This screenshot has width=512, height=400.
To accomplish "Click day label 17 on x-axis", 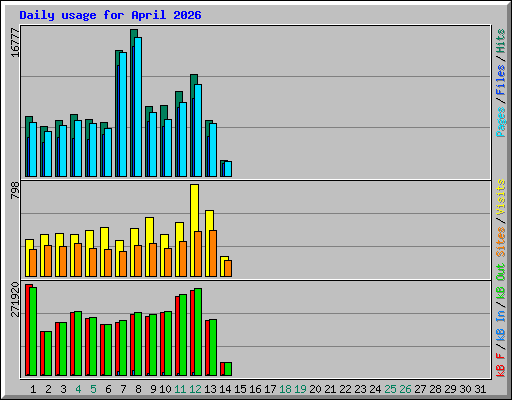I will [270, 389].
